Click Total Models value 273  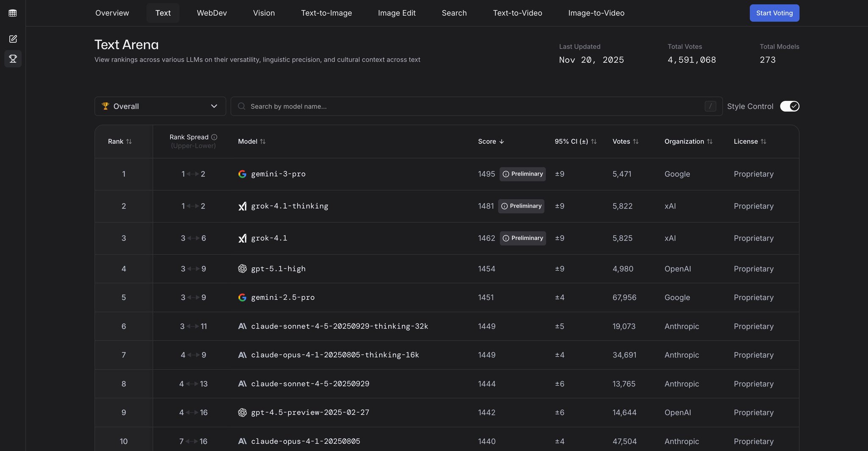coord(768,60)
